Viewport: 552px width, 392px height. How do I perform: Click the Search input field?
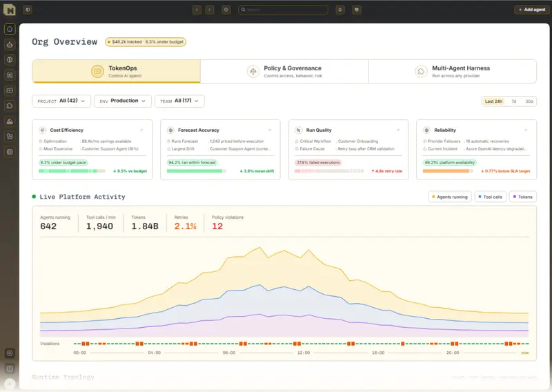tap(284, 10)
